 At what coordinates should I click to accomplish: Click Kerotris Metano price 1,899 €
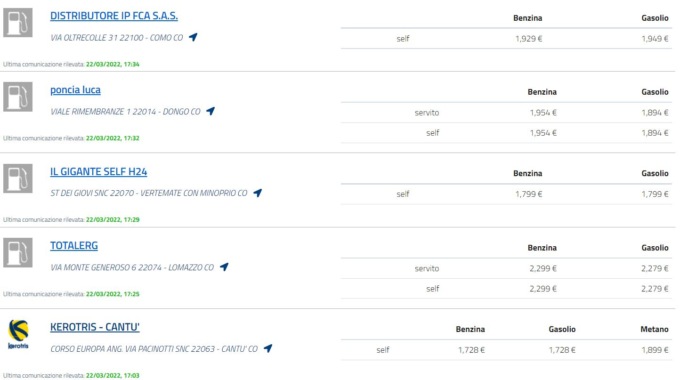click(x=655, y=350)
